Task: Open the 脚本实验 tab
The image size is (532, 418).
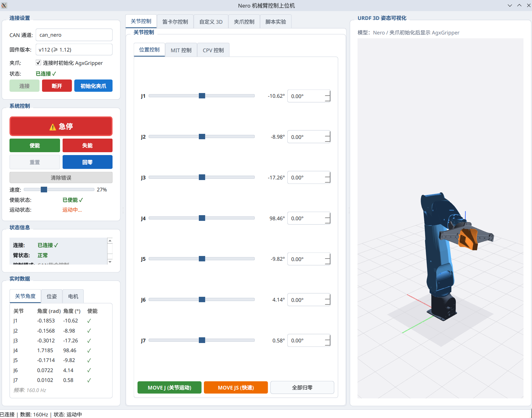Action: (x=276, y=22)
